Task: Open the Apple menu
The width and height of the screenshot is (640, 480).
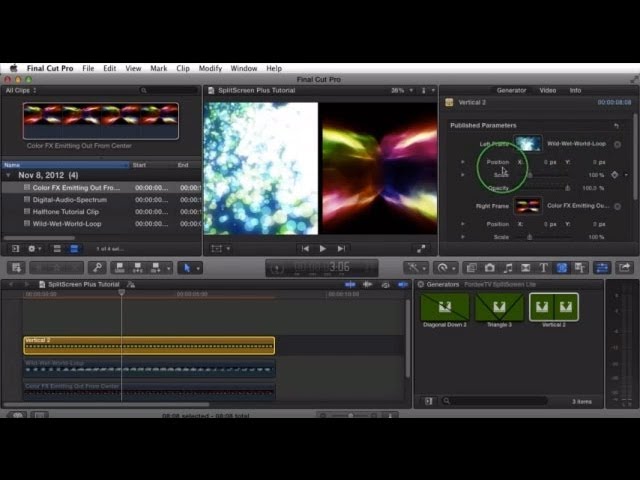Action: pos(13,68)
